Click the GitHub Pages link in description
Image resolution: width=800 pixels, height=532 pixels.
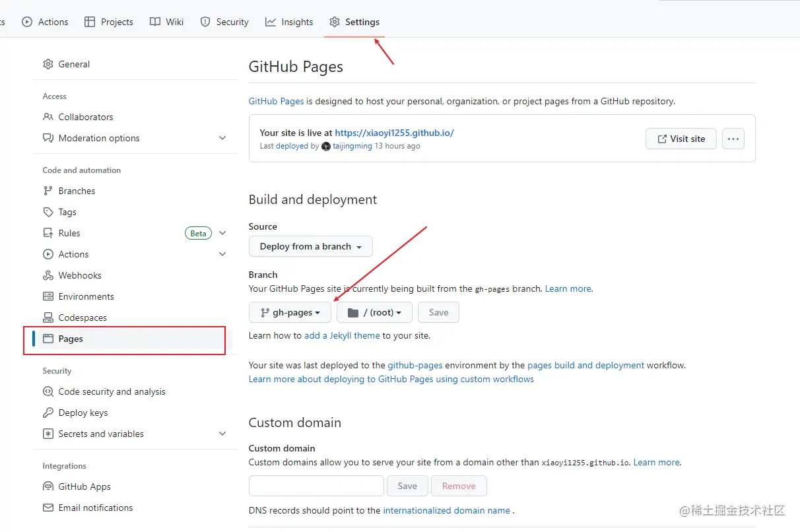(x=276, y=101)
